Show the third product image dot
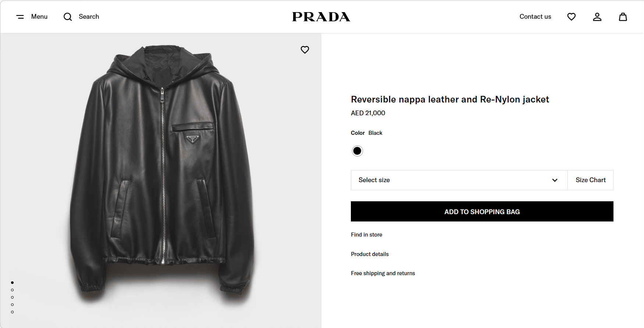This screenshot has width=644, height=328. coord(13,297)
